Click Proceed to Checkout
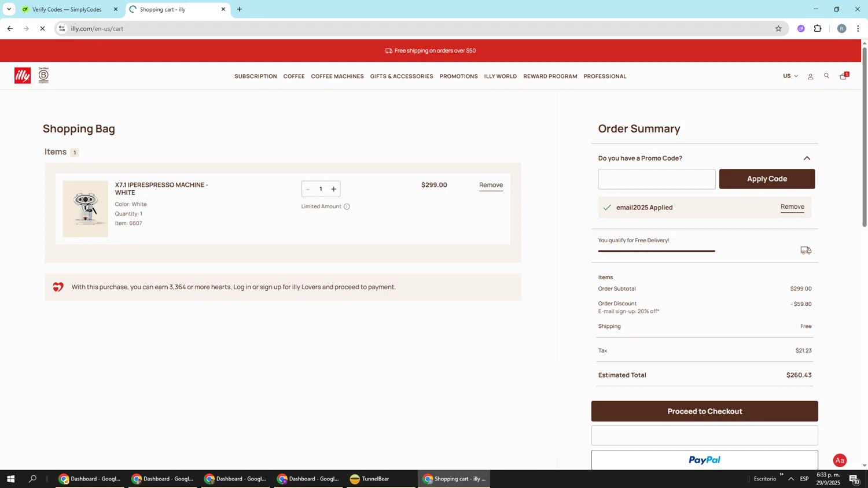868x488 pixels. 704,411
